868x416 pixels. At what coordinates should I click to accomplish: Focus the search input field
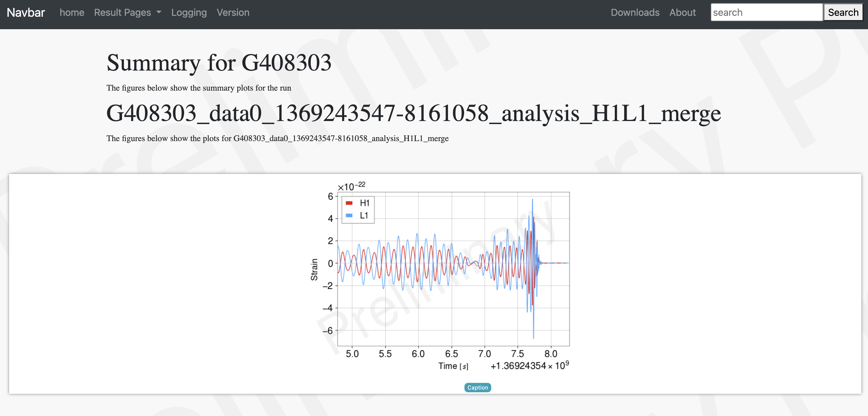click(x=767, y=12)
